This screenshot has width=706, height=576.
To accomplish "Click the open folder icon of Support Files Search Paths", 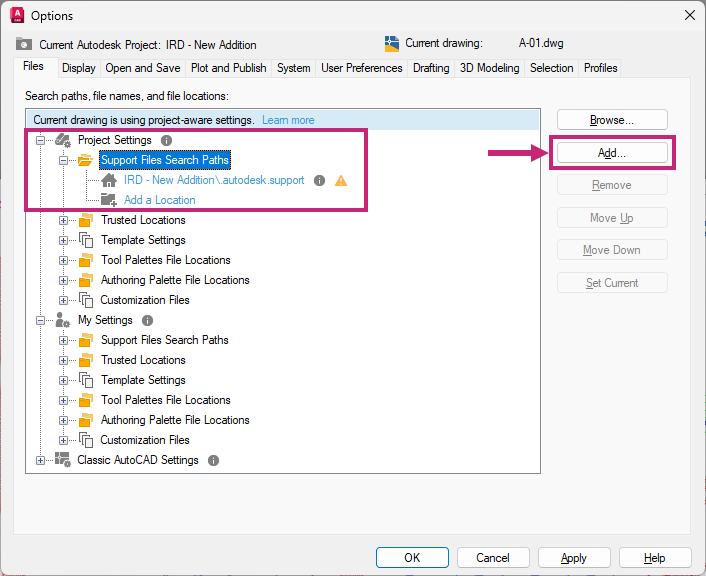I will 85,160.
